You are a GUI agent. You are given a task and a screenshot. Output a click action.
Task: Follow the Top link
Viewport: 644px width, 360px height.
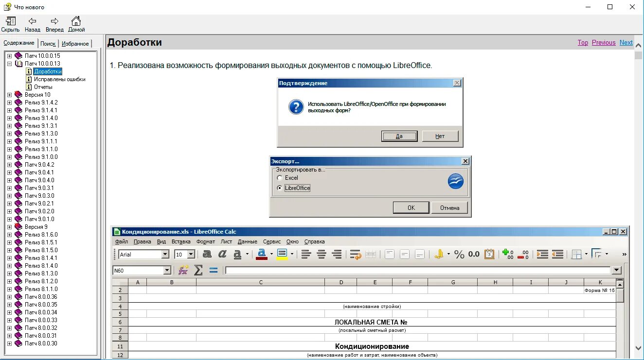click(x=583, y=43)
